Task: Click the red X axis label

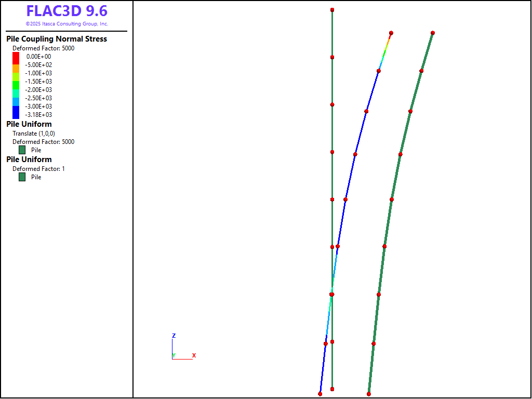Action: pyautogui.click(x=194, y=355)
